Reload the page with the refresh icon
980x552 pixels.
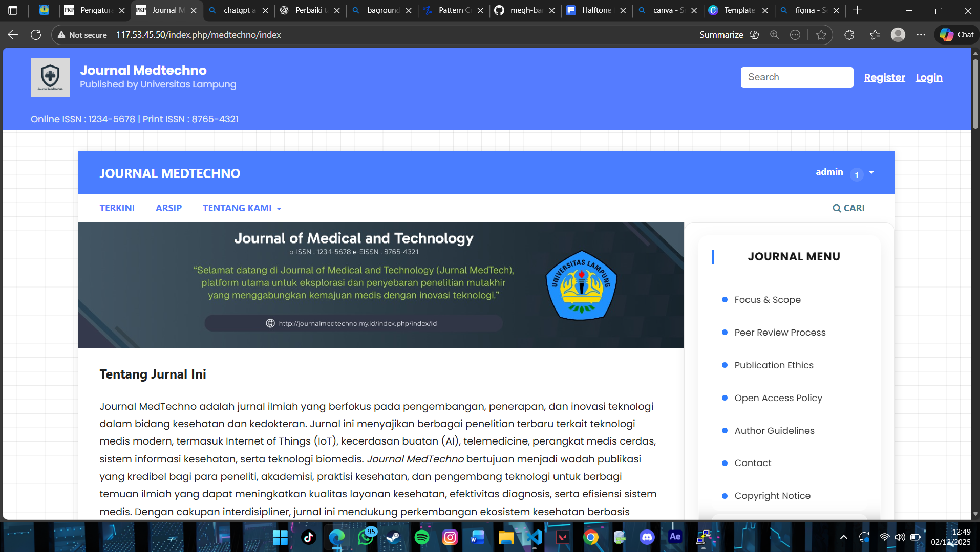36,35
